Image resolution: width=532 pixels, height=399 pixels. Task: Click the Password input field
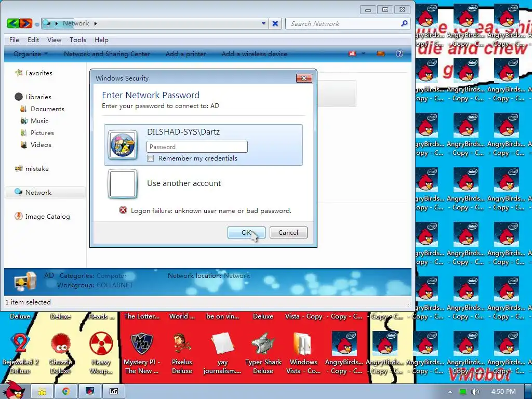[x=197, y=147]
